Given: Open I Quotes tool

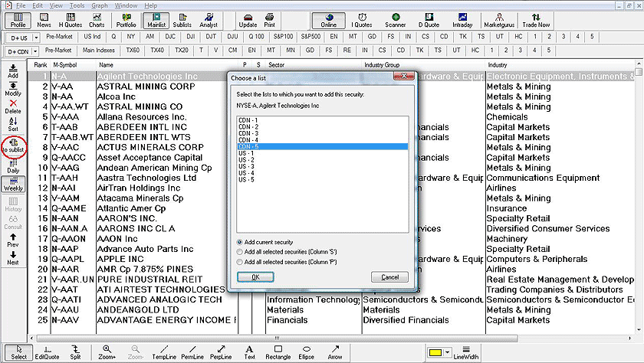Looking at the screenshot, I should click(362, 20).
